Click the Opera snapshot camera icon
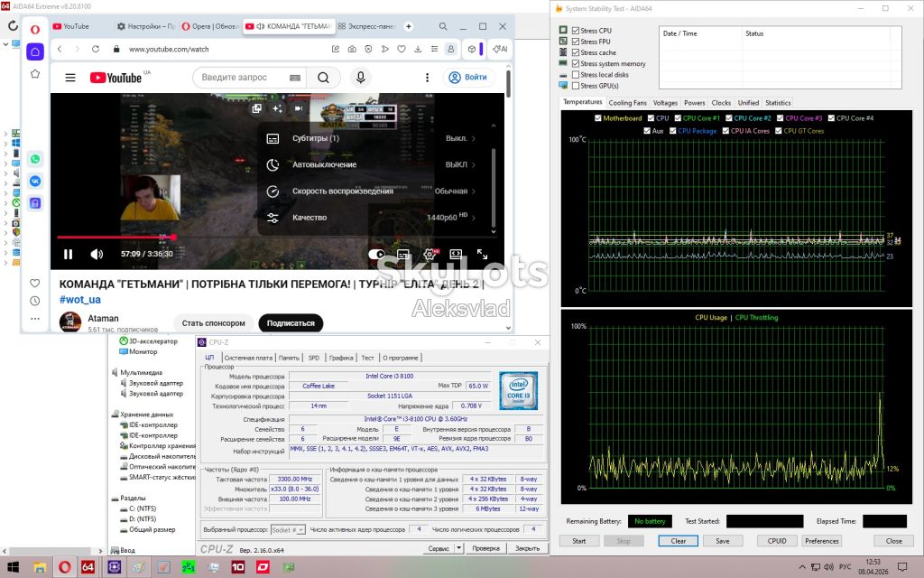This screenshot has width=924, height=578. coord(352,49)
